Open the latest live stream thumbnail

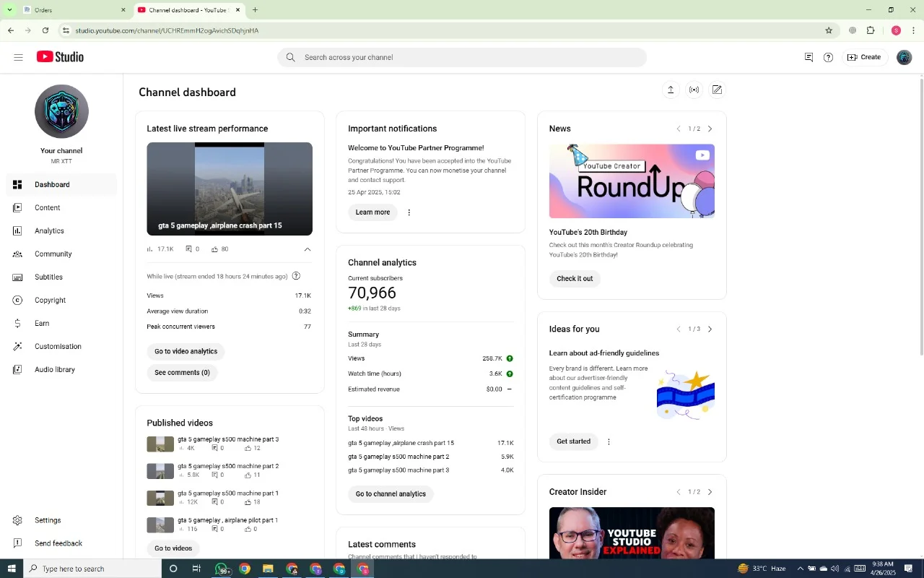point(230,189)
